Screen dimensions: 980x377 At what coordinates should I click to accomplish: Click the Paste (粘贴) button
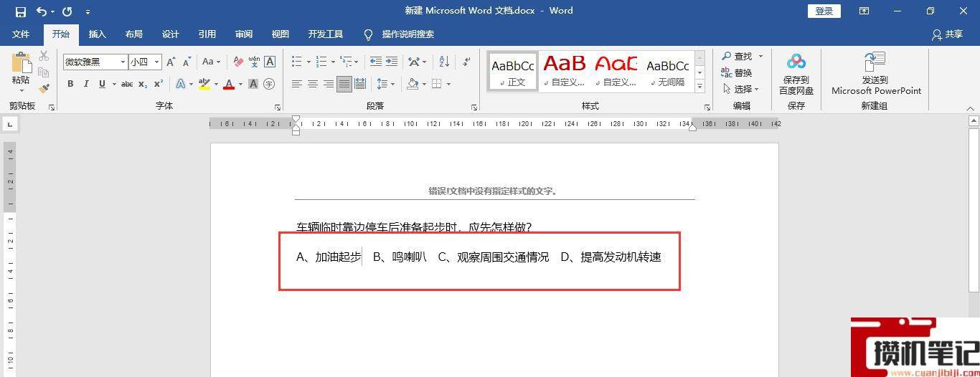point(21,72)
